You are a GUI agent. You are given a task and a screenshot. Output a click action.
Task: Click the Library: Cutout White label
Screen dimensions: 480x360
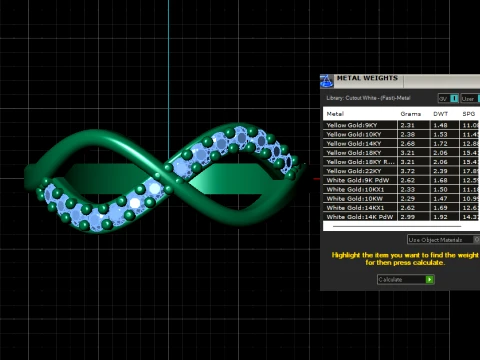click(368, 98)
